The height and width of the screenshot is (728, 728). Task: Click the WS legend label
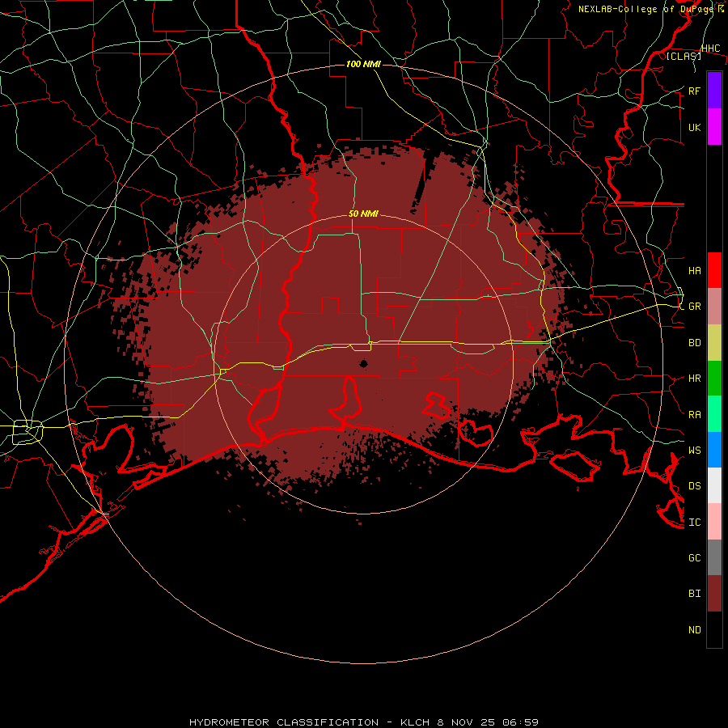694,450
